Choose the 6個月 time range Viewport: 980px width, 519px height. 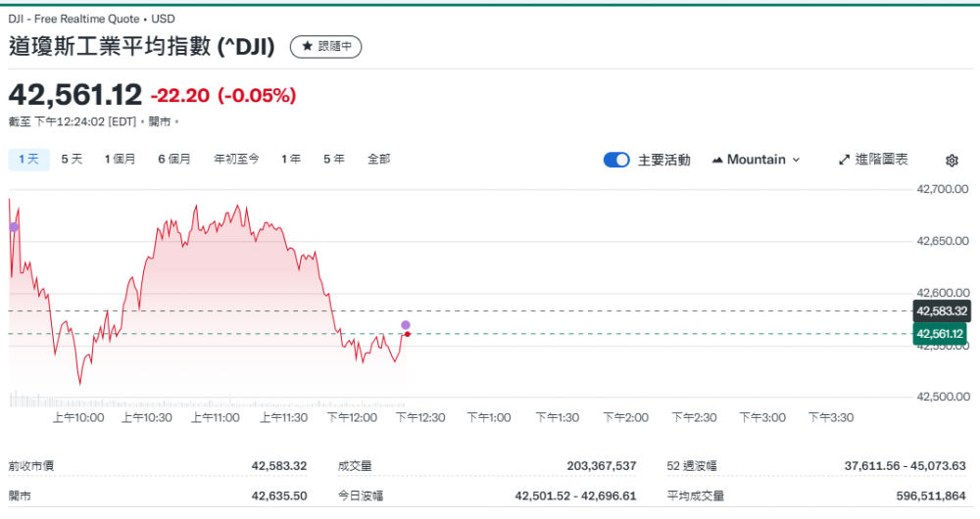(174, 159)
